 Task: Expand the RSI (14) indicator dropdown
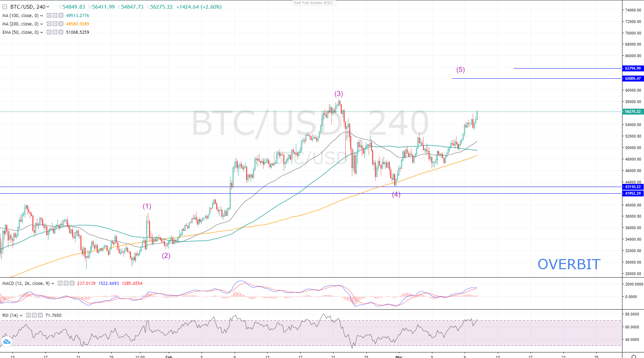pos(21,316)
